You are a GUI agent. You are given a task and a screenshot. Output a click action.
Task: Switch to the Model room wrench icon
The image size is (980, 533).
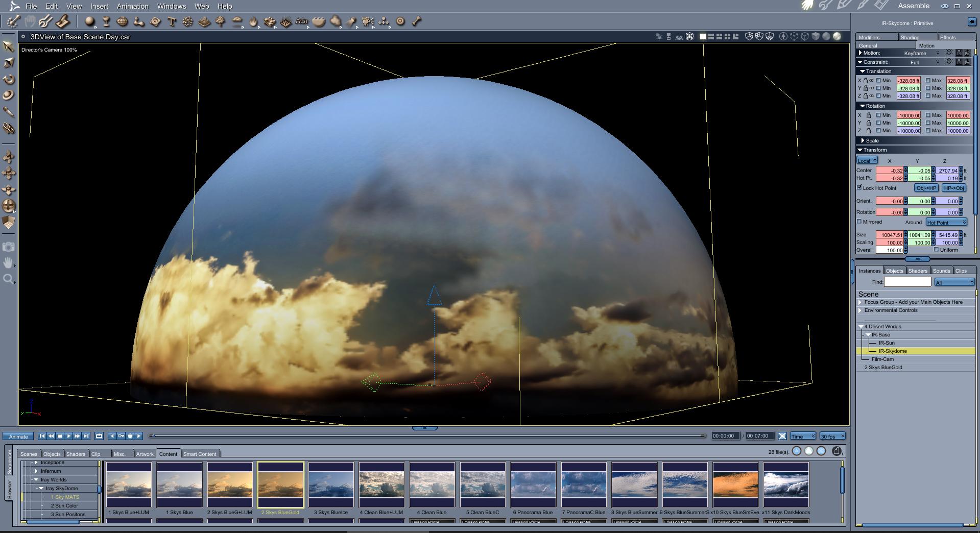(826, 6)
